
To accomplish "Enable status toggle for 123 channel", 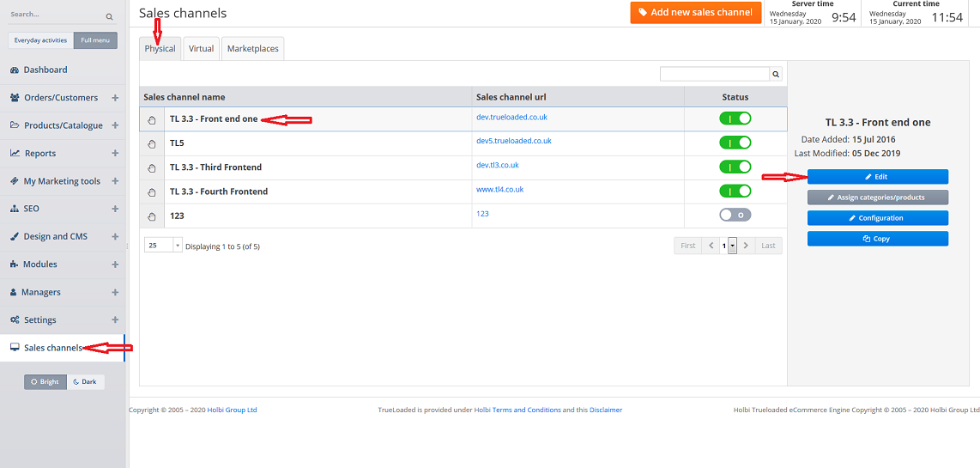I will point(735,215).
